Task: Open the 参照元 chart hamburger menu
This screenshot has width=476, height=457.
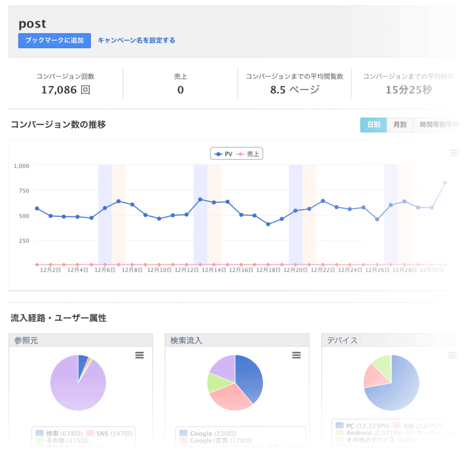Action: pyautogui.click(x=139, y=355)
